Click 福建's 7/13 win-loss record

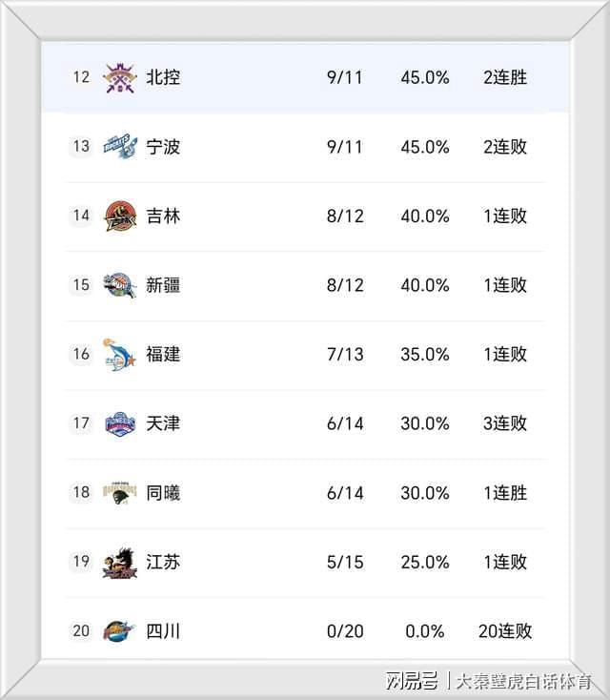tap(345, 354)
